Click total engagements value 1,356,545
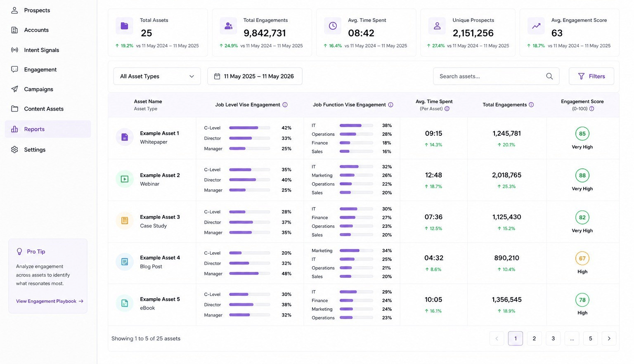Screen dimensions: 634x364 pos(506,300)
